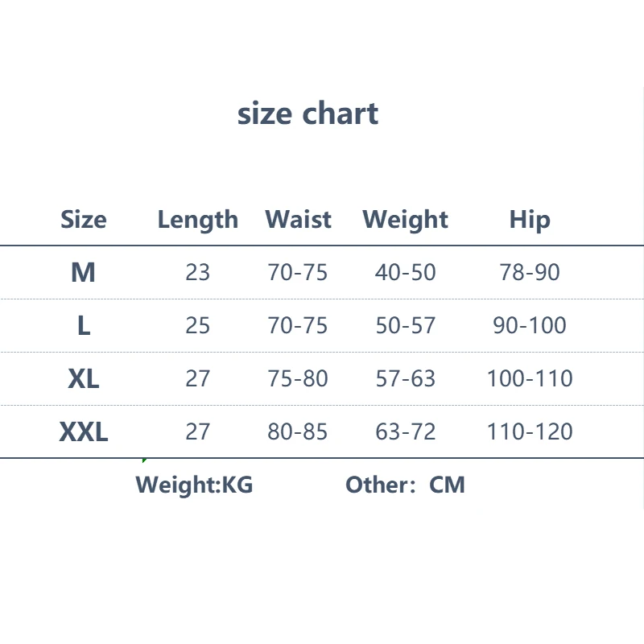
Task: Select hip value 110-120 in XXL row
Action: click(530, 431)
